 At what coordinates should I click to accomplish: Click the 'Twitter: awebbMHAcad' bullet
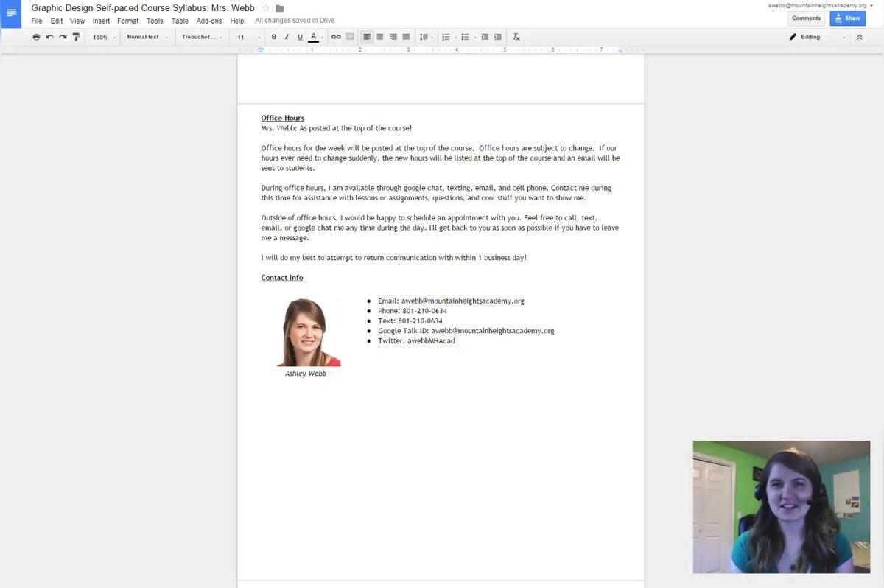[416, 341]
